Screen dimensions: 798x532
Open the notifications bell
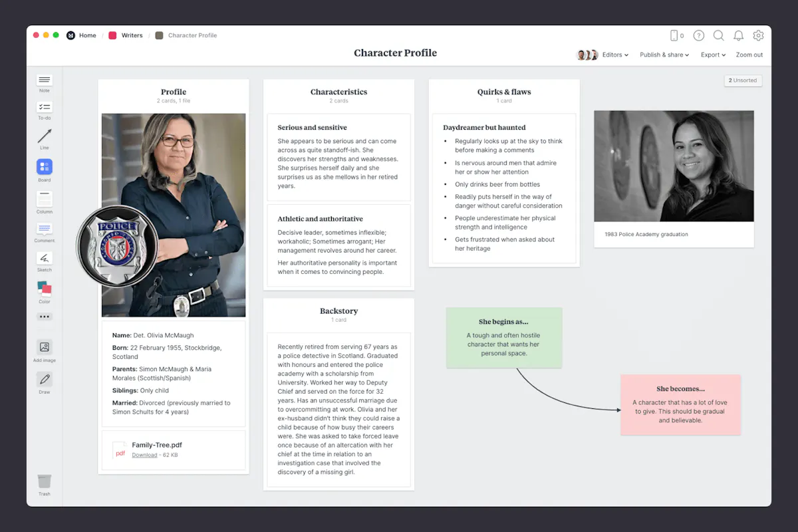point(738,36)
